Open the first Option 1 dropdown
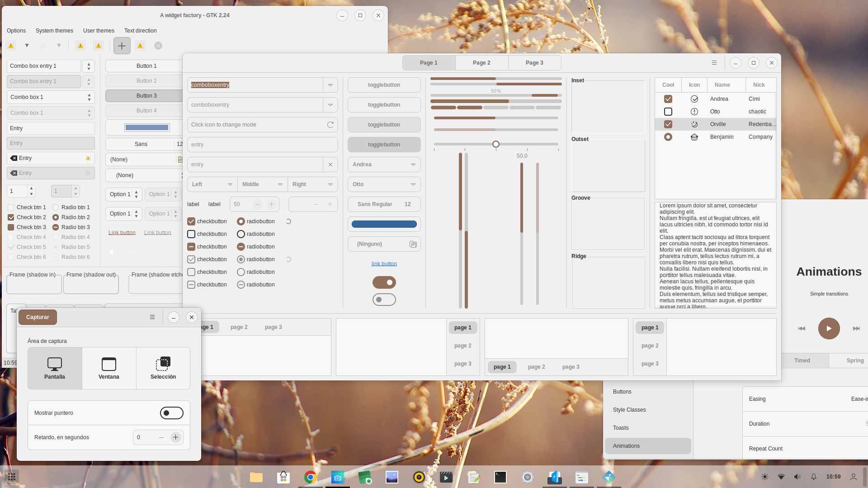Image resolution: width=868 pixels, height=488 pixels. (x=124, y=194)
